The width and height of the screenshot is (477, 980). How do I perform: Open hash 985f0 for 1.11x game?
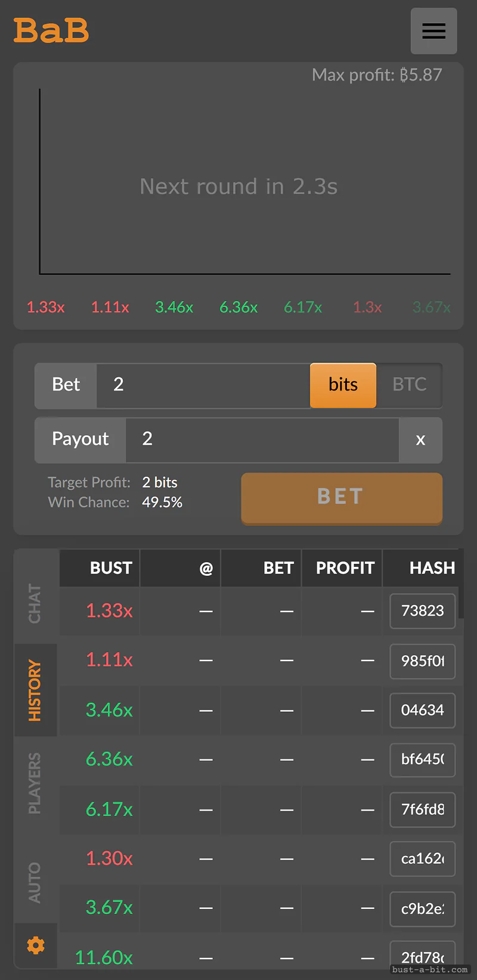423,661
